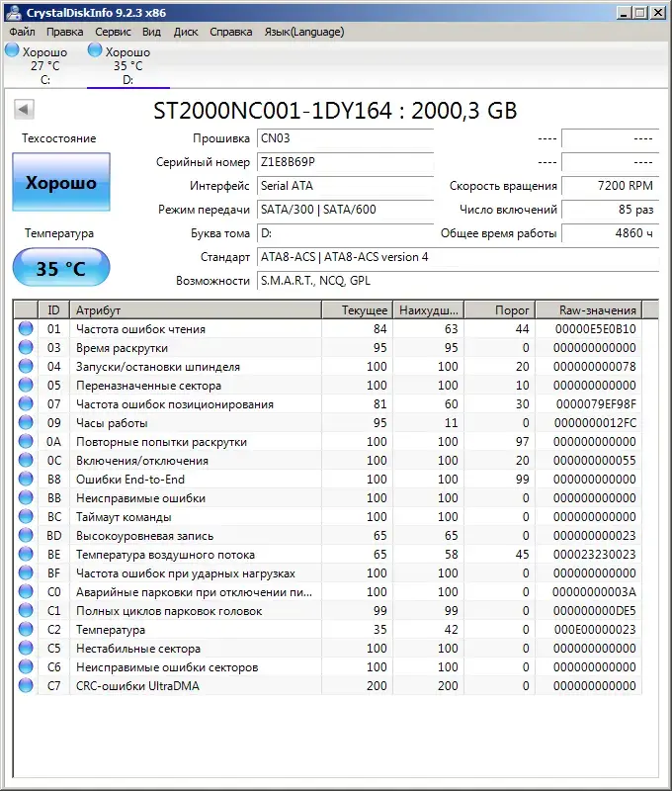Click status orb for Температура attribute C2

26,630
